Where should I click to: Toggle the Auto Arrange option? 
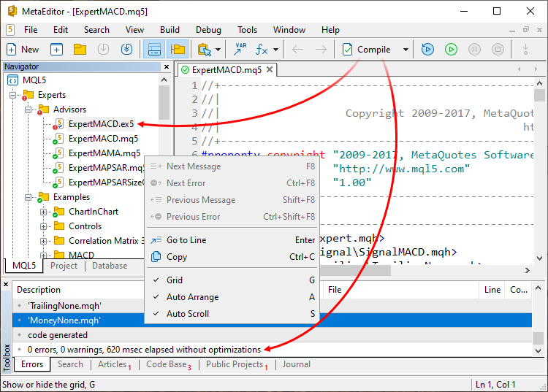tap(232, 297)
